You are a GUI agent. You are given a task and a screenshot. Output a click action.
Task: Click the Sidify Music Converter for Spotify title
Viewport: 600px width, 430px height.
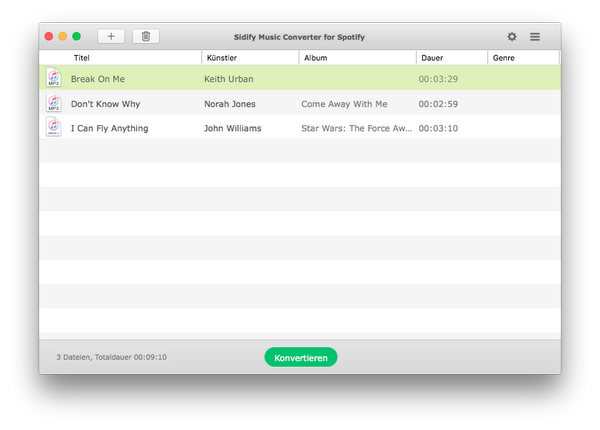(x=299, y=37)
